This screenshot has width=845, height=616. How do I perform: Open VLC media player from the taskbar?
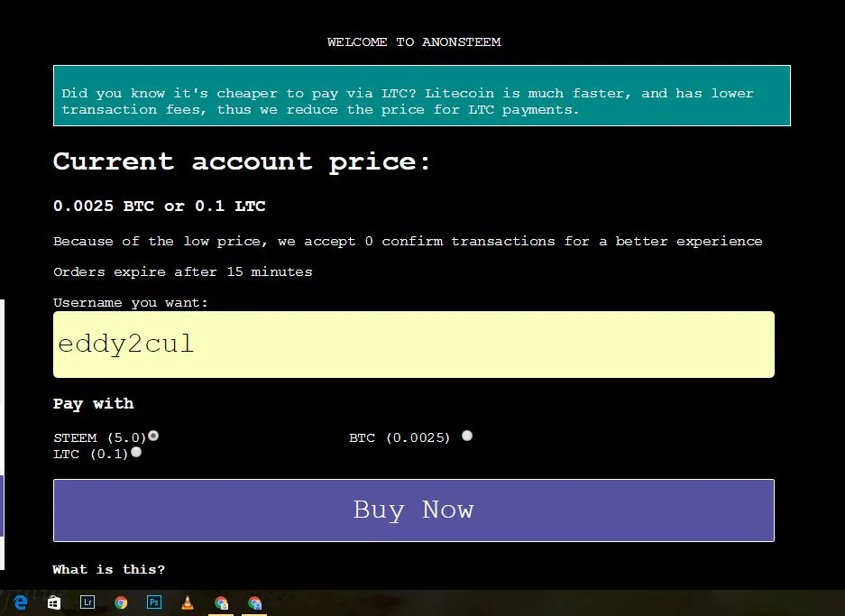point(188,602)
